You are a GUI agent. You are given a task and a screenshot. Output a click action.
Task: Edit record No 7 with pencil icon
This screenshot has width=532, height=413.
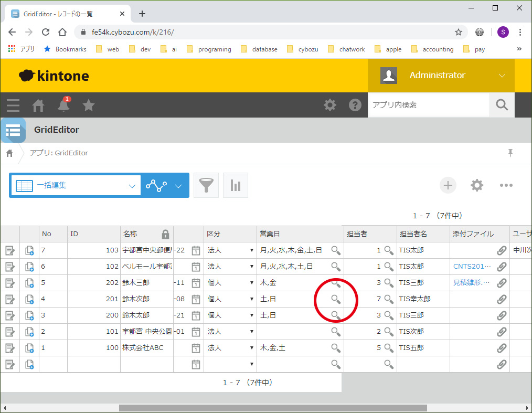pyautogui.click(x=10, y=250)
